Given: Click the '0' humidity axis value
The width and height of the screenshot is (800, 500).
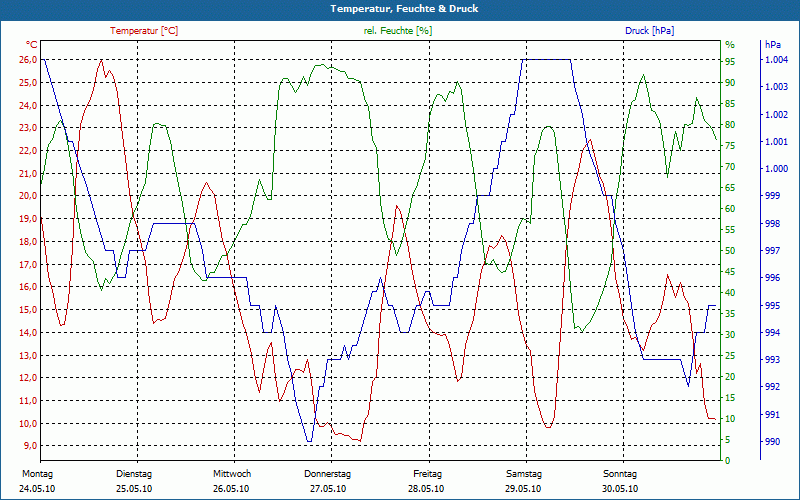Looking at the screenshot, I should (728, 461).
